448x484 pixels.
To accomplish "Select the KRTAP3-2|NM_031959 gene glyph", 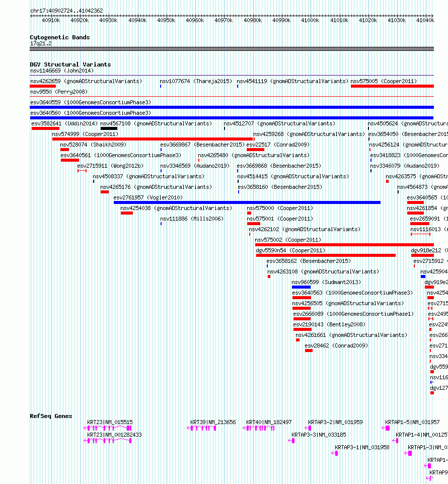I will (308, 428).
